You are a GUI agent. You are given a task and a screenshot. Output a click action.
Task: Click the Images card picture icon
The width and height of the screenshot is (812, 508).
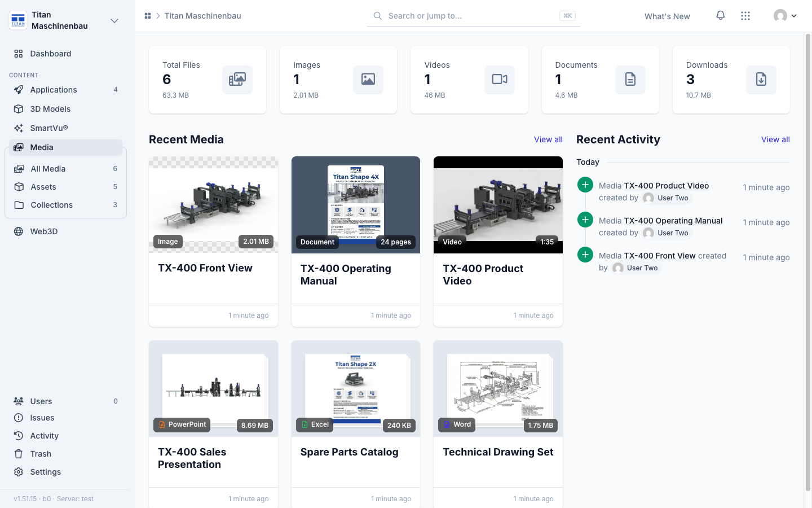click(x=368, y=80)
